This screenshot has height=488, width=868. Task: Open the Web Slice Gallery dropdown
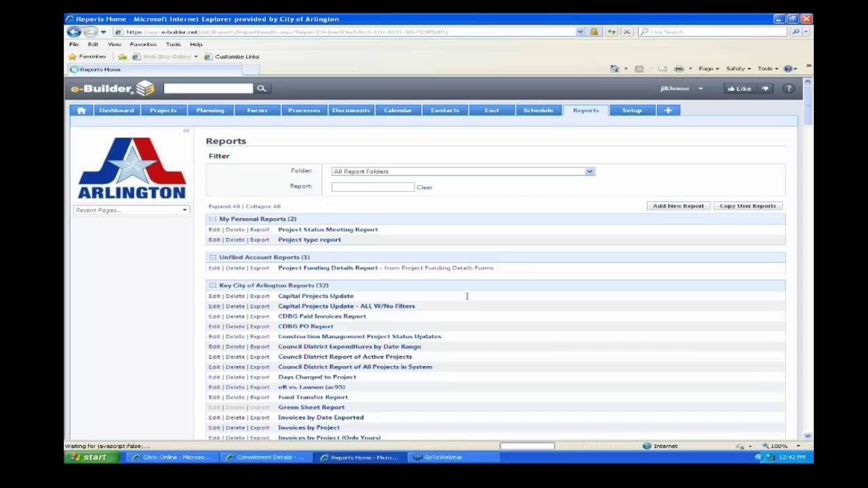196,57
